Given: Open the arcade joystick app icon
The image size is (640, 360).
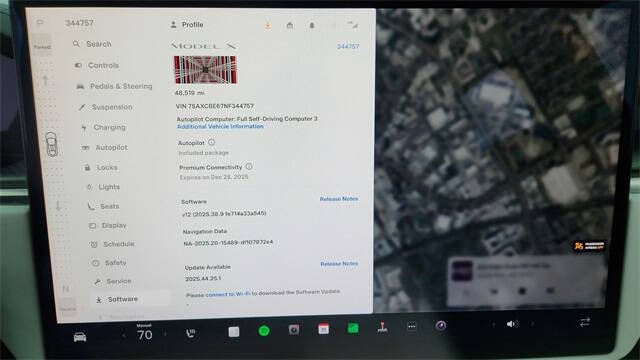Looking at the screenshot, I should click(x=382, y=327).
